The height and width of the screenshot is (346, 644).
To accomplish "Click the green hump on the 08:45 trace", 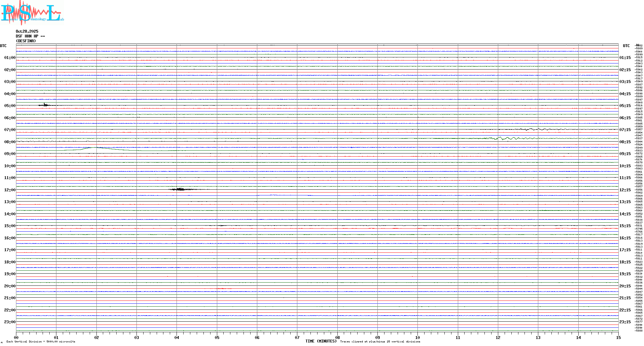I will point(95,148).
